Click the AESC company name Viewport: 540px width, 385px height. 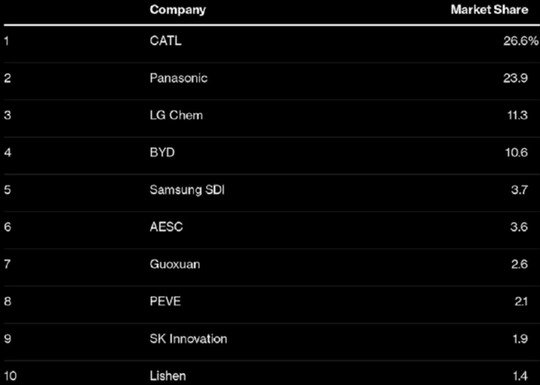pyautogui.click(x=166, y=227)
